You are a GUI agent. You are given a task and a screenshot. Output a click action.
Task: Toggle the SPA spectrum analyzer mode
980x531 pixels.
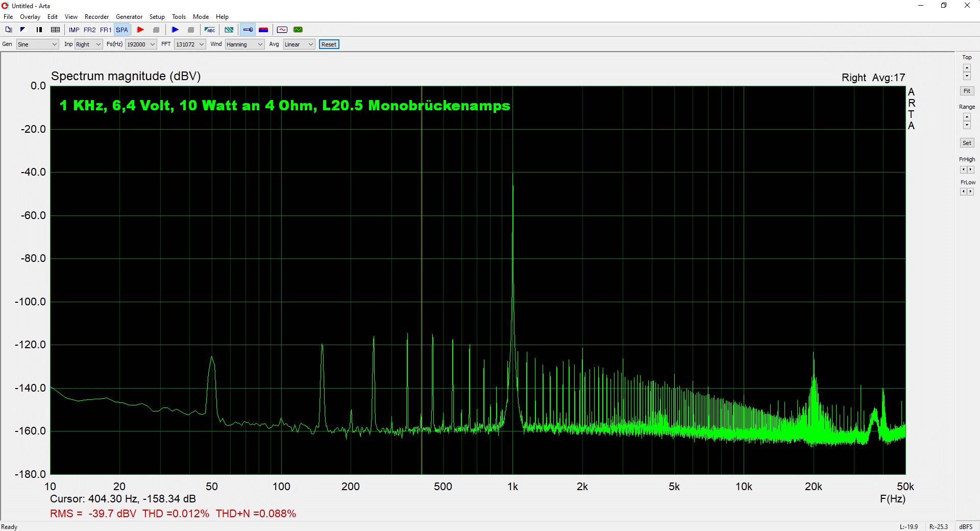121,30
